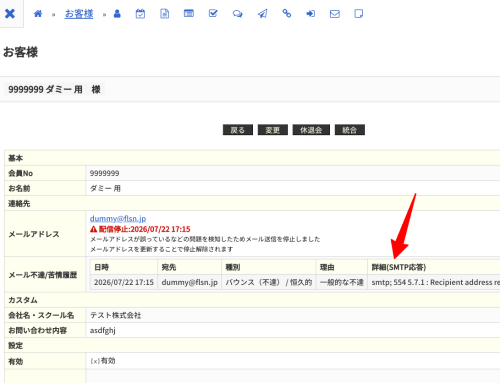This screenshot has height=383, width=500.
Task: Click the paper plane send icon
Action: [262, 14]
